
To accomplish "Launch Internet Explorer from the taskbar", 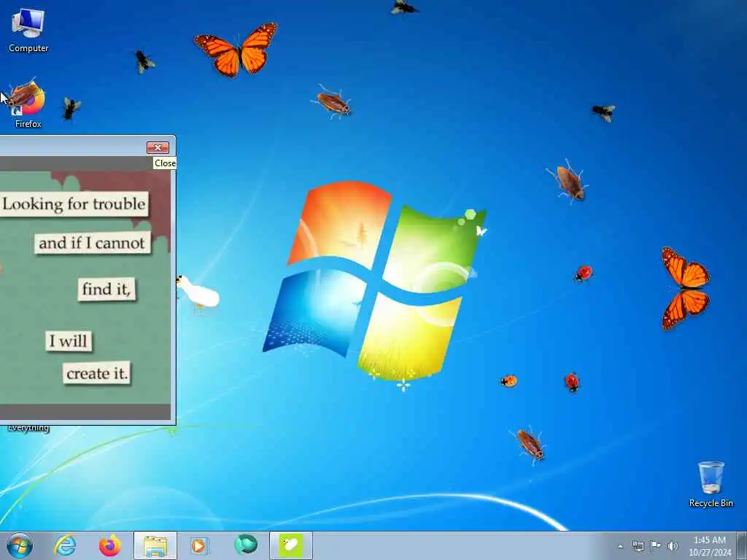I will click(x=65, y=545).
